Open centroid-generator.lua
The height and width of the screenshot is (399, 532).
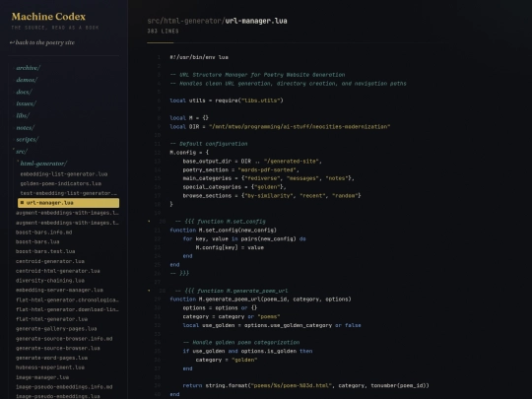click(50, 261)
